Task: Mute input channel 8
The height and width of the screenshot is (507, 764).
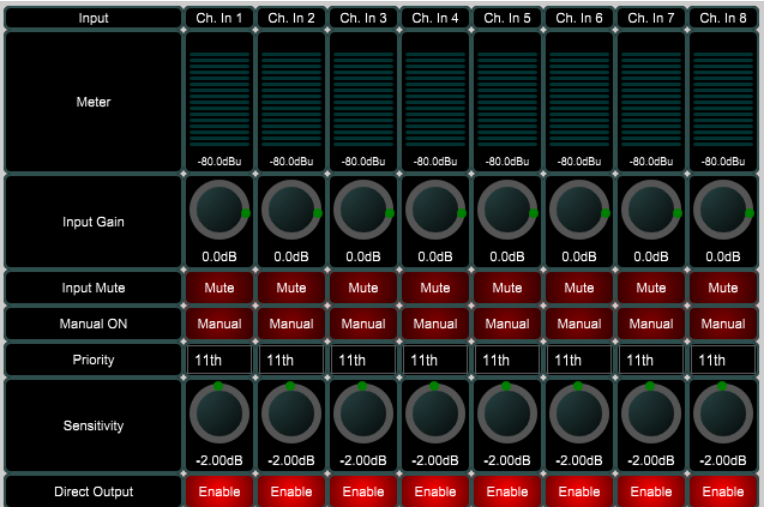Action: click(723, 288)
